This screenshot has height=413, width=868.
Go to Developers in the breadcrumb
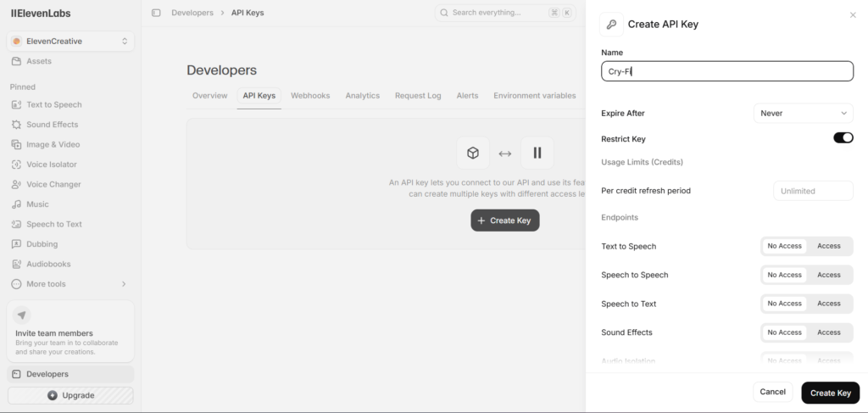[x=192, y=13]
